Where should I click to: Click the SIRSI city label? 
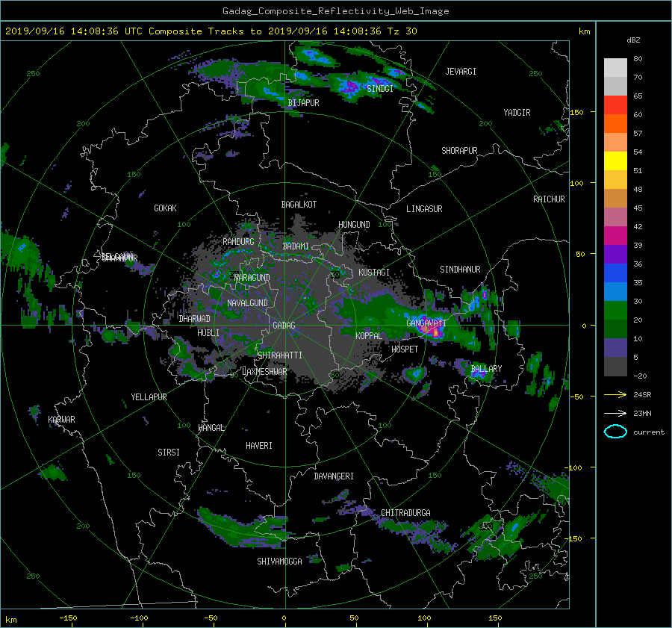[x=169, y=453]
